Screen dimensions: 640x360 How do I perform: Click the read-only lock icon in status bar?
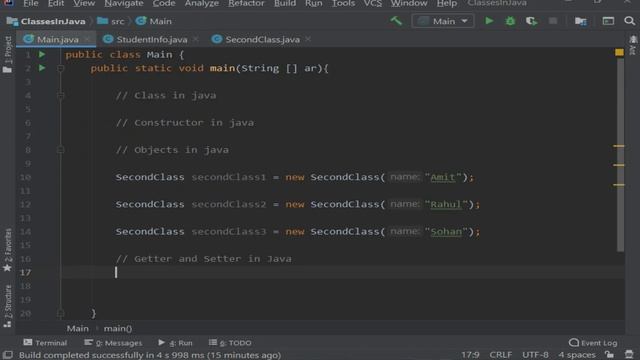(x=609, y=355)
